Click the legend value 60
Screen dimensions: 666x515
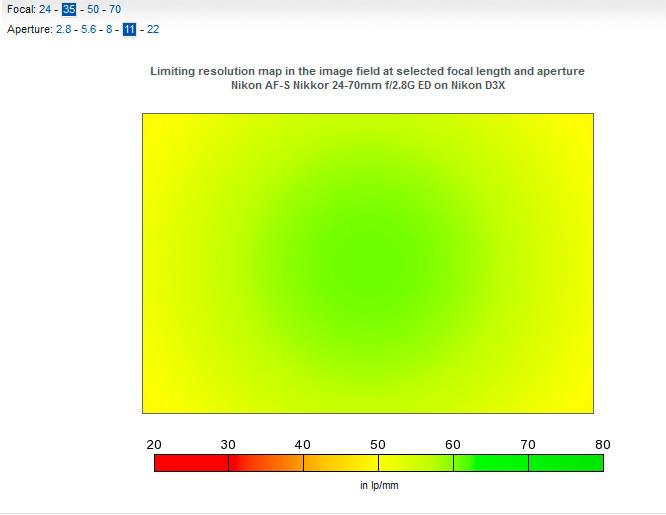click(453, 444)
